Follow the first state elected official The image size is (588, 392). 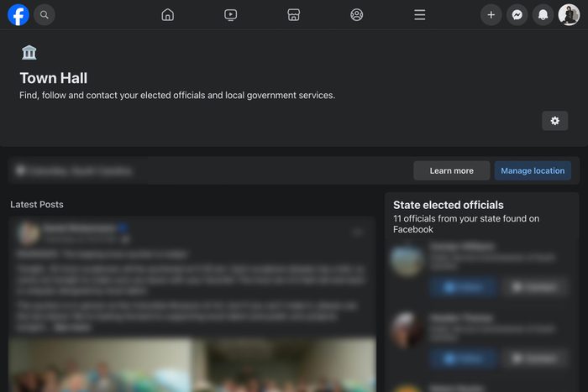click(464, 287)
